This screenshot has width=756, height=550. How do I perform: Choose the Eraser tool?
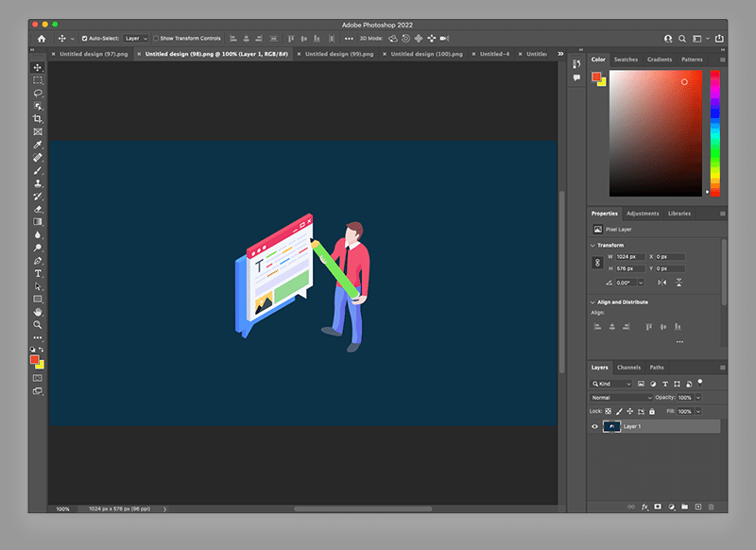[38, 209]
